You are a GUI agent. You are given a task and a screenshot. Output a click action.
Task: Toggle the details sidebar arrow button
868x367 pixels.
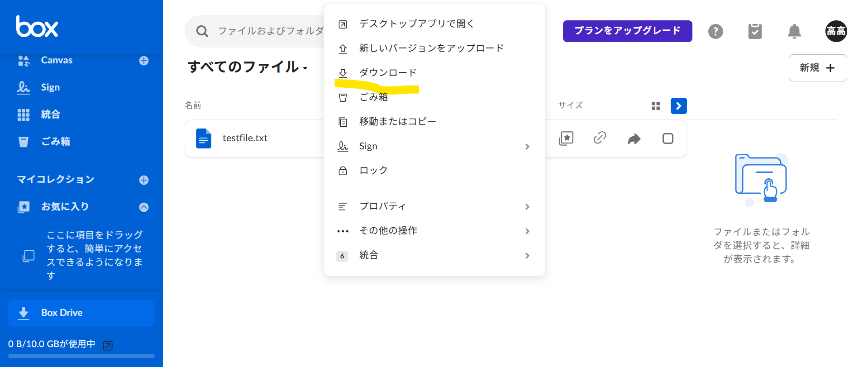click(678, 106)
